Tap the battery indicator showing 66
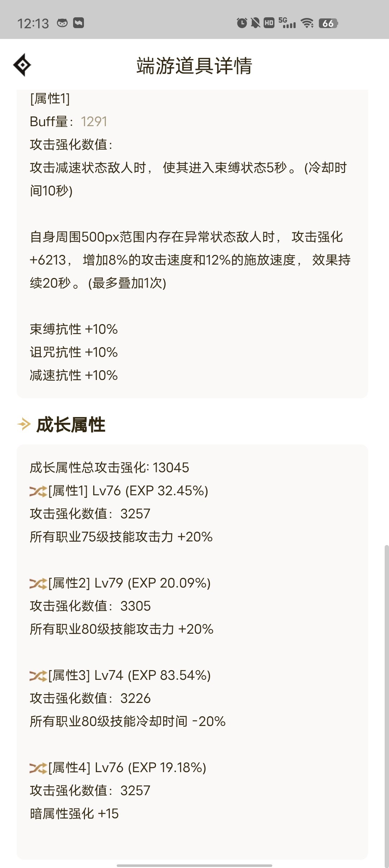This screenshot has width=389, height=868. tap(328, 23)
